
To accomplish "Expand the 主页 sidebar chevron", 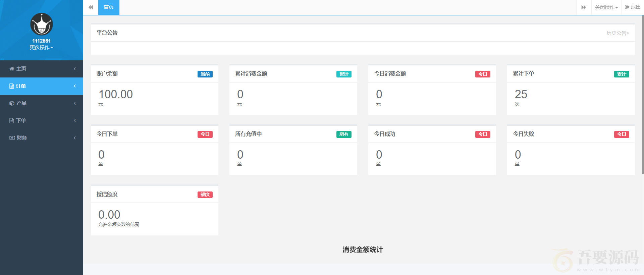I will tap(75, 69).
